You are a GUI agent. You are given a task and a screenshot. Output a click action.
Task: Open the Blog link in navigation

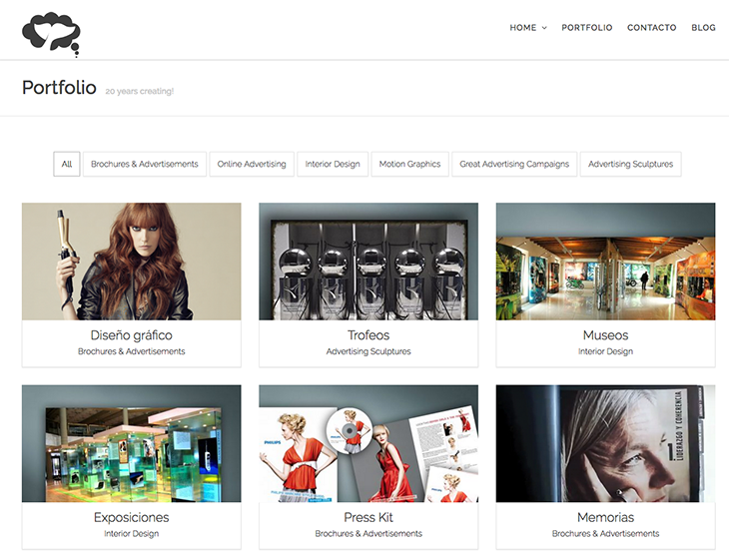(x=703, y=28)
